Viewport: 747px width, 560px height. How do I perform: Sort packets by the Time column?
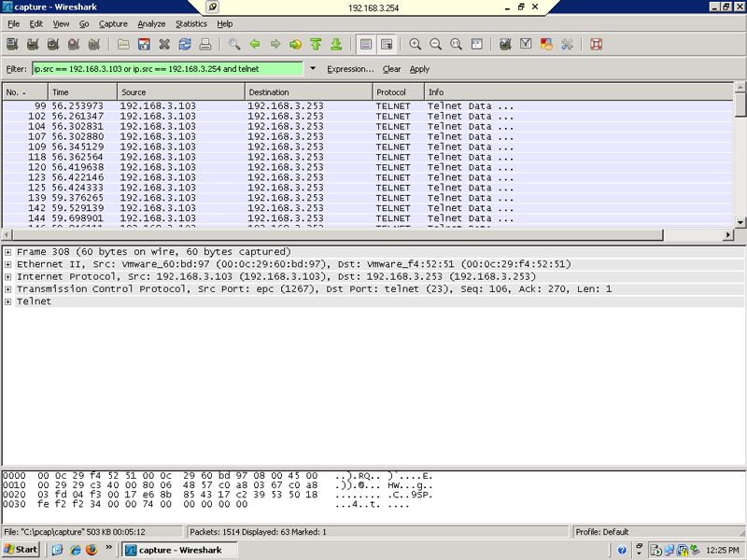(x=83, y=91)
